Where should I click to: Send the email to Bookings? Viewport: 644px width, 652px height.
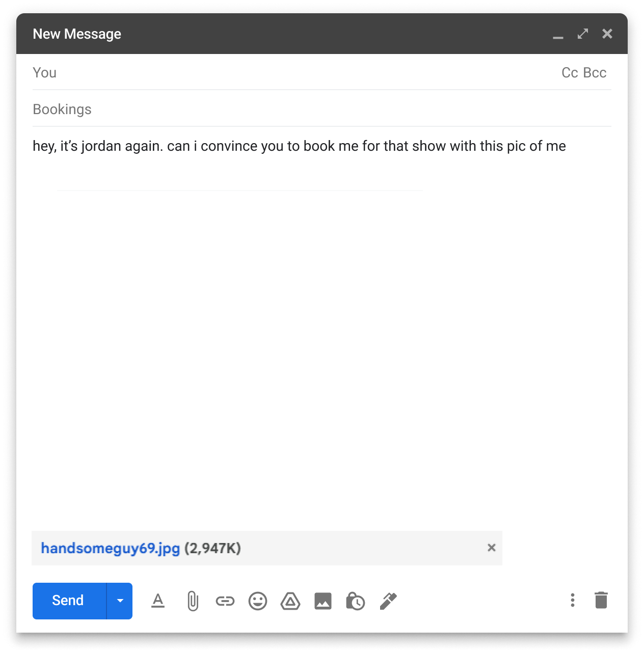pyautogui.click(x=67, y=601)
